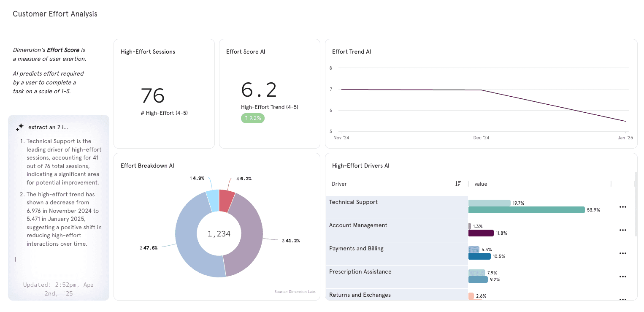Select the Account Management driver row
The width and height of the screenshot is (644, 312).
(397, 230)
